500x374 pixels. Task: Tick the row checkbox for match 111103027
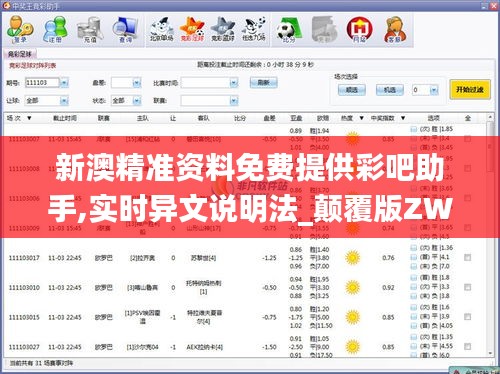click(x=468, y=346)
